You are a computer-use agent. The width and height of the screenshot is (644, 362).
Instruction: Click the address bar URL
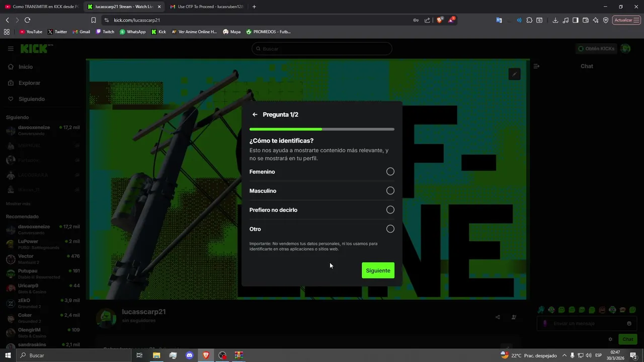point(137,20)
